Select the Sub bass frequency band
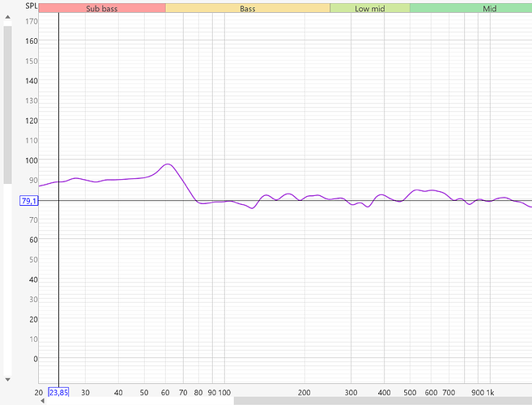Viewport: 532px width, 405px height. coord(102,8)
